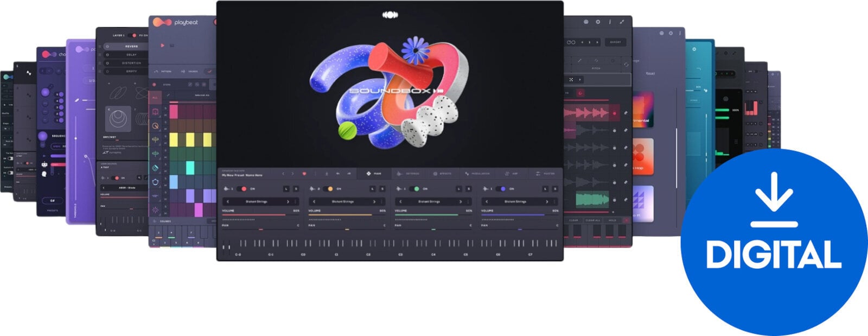
Task: Open the Effects tab
Action: point(442,174)
